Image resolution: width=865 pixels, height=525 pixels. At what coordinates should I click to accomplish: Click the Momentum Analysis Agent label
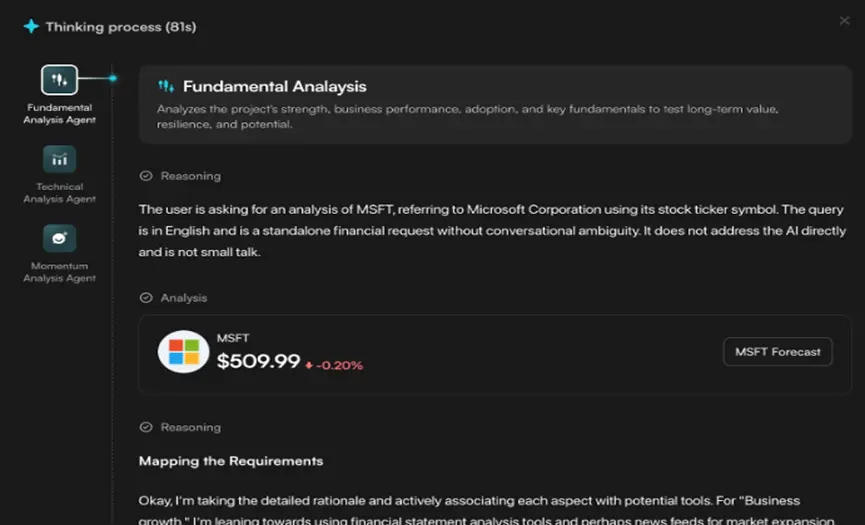pos(59,272)
